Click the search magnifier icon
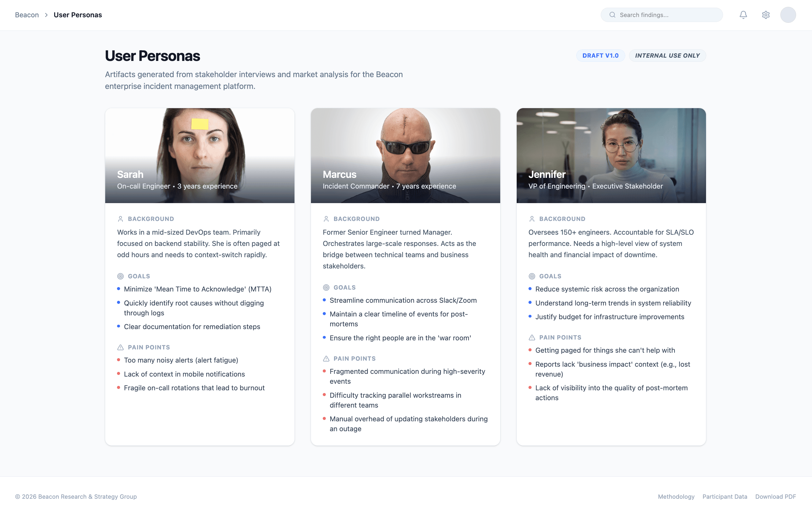The image size is (812, 516). pyautogui.click(x=612, y=15)
